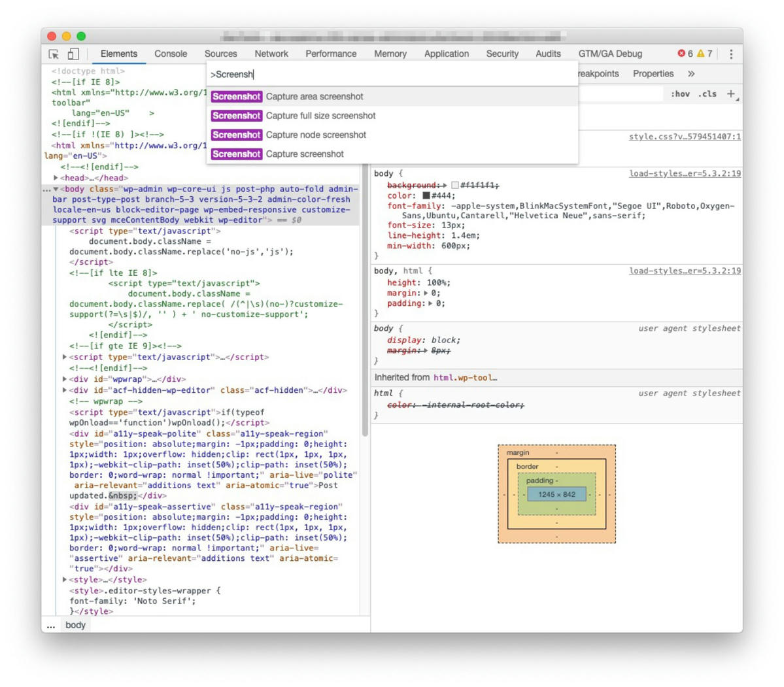784x687 pixels.
Task: Run Capture area screenshot command
Action: pyautogui.click(x=392, y=97)
